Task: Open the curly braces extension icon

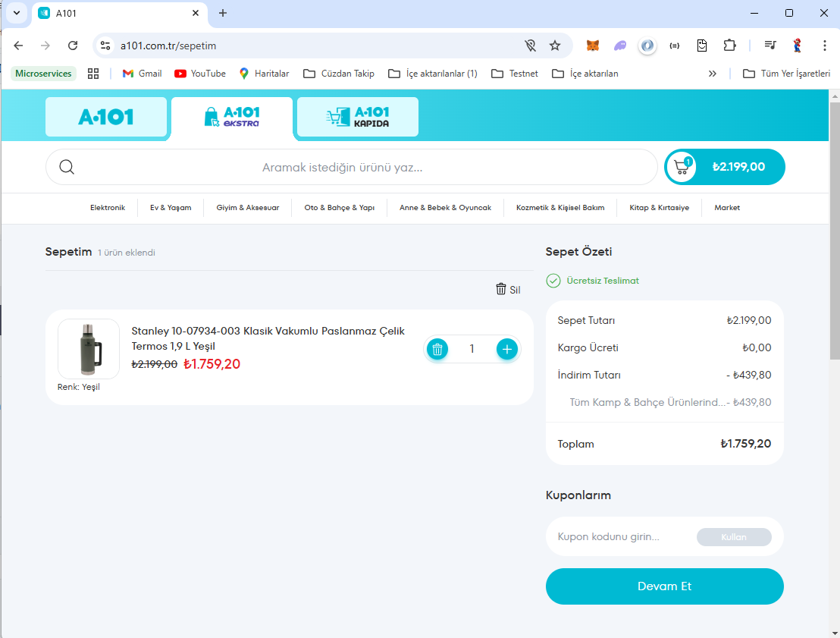Action: point(675,46)
